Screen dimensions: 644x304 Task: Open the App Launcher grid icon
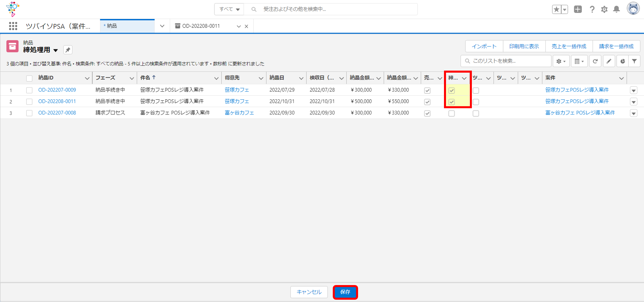point(13,26)
